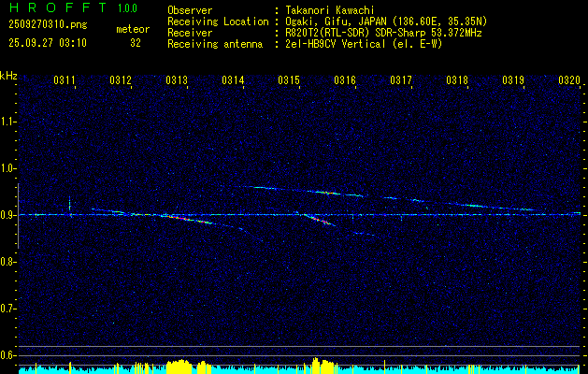This screenshot has width=588, height=374.
Task: Click the 0313 time marker
Action: pos(177,79)
